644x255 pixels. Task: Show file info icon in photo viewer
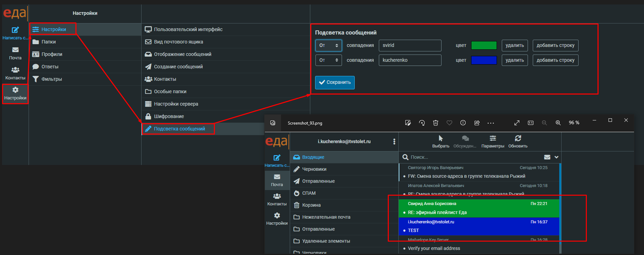coord(463,123)
